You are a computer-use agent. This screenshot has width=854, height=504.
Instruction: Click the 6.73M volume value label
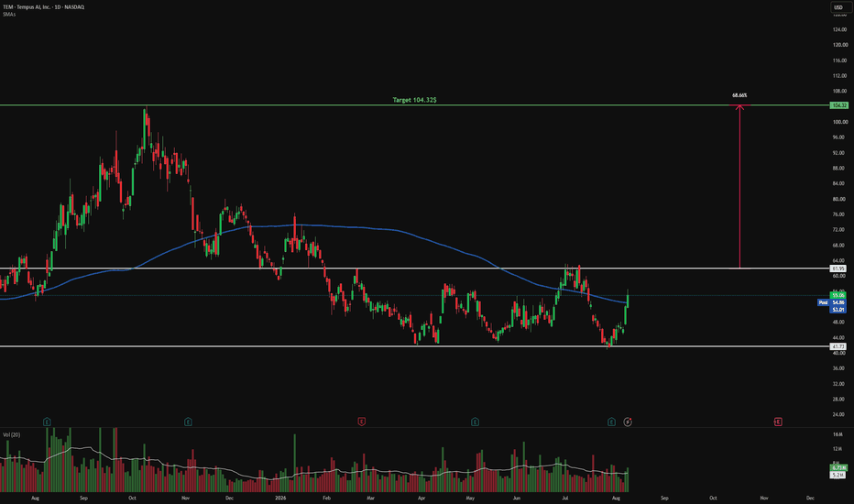pyautogui.click(x=838, y=467)
